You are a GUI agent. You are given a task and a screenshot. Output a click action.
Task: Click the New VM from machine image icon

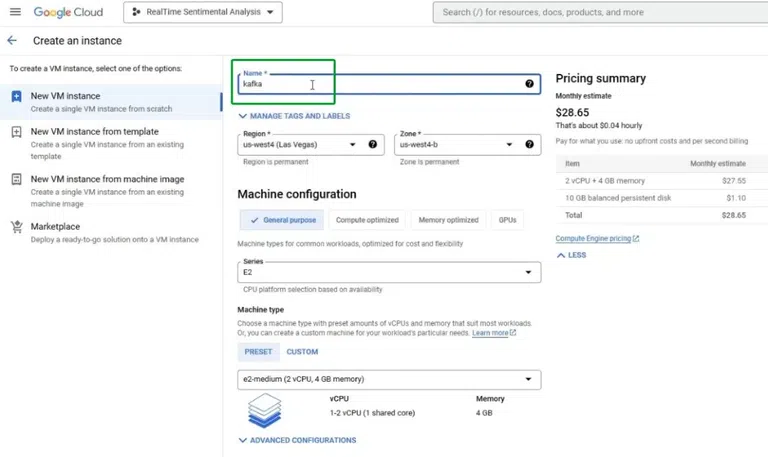16,179
